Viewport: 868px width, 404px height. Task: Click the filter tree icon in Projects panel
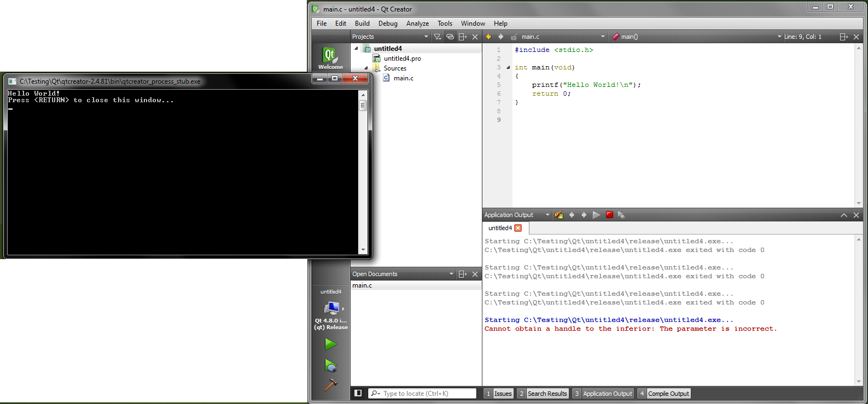click(438, 37)
